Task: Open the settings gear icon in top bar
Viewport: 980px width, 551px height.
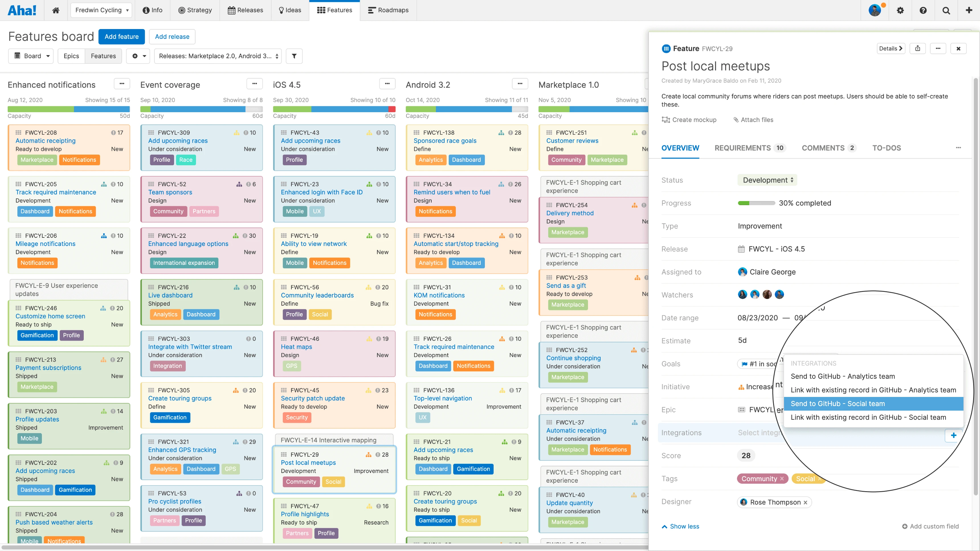Action: pyautogui.click(x=901, y=10)
